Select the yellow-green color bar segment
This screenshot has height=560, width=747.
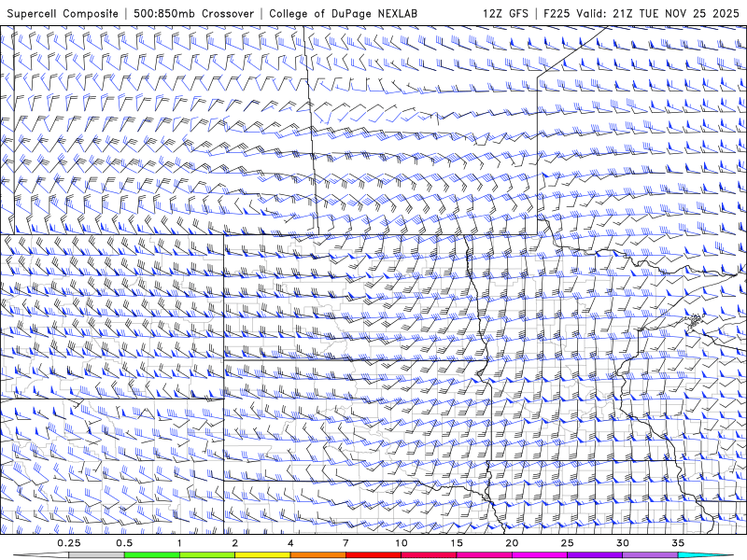(207, 555)
